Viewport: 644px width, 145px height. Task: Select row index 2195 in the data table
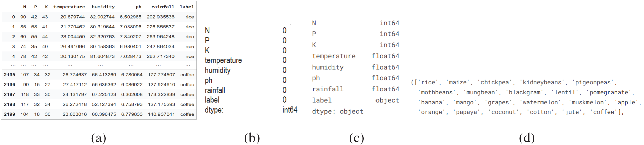[10, 75]
